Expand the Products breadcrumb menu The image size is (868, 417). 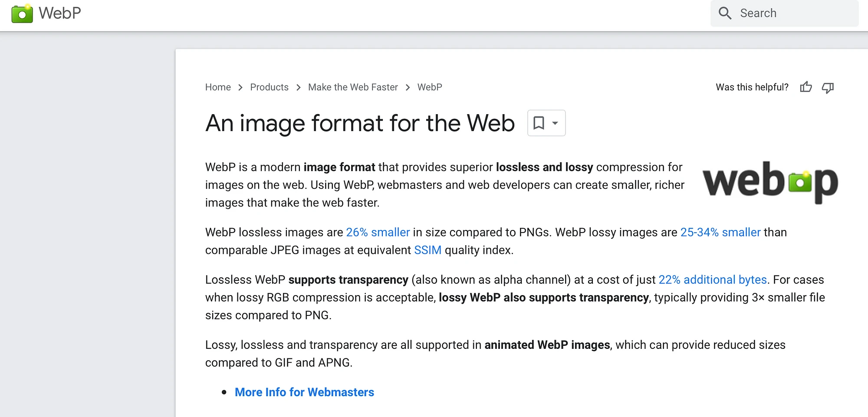269,87
